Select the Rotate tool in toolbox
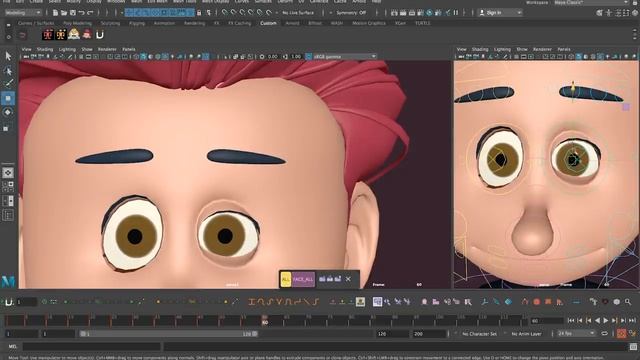The height and width of the screenshot is (360, 640). point(8,112)
